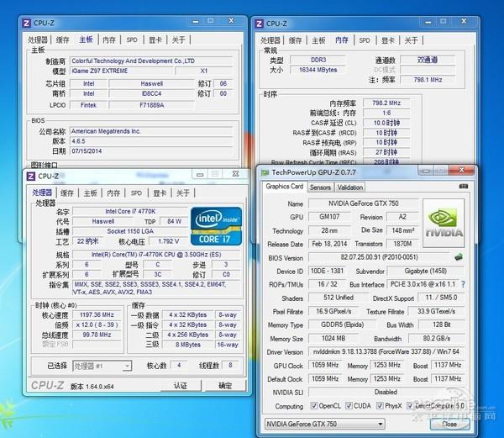Select the Graphics Card tab in GPU-Z

click(x=285, y=187)
